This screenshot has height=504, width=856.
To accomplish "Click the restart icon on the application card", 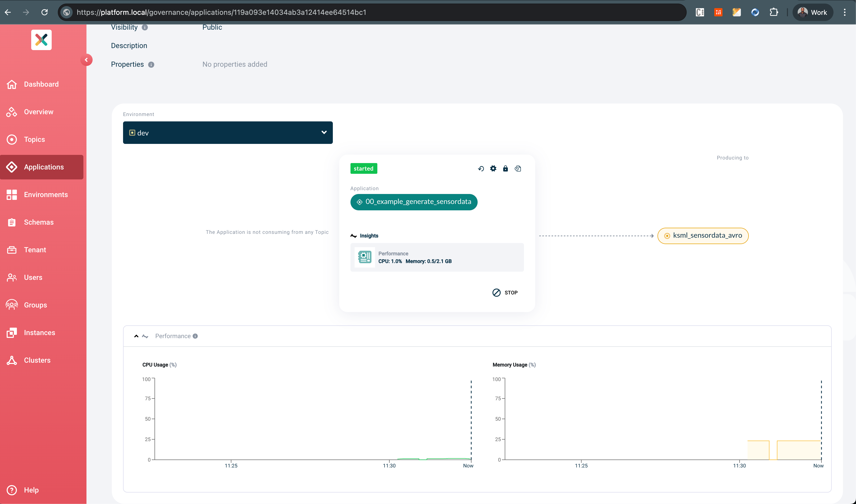I will [481, 168].
